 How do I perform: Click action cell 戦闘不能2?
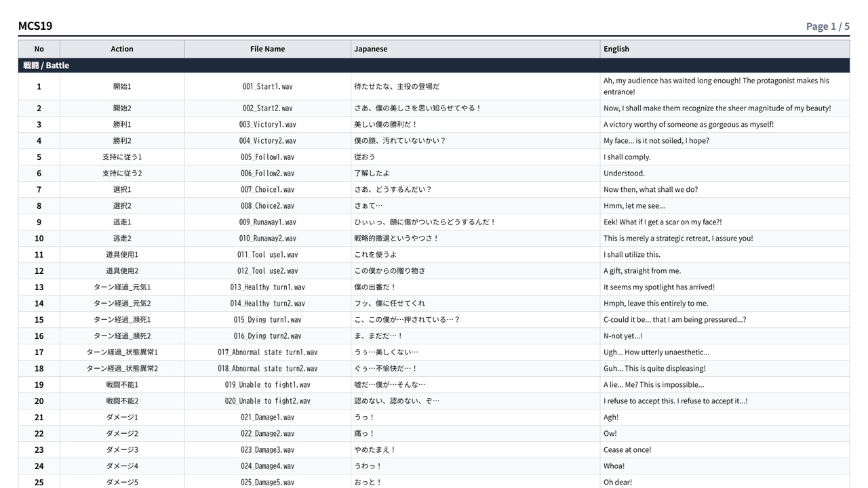tap(122, 401)
